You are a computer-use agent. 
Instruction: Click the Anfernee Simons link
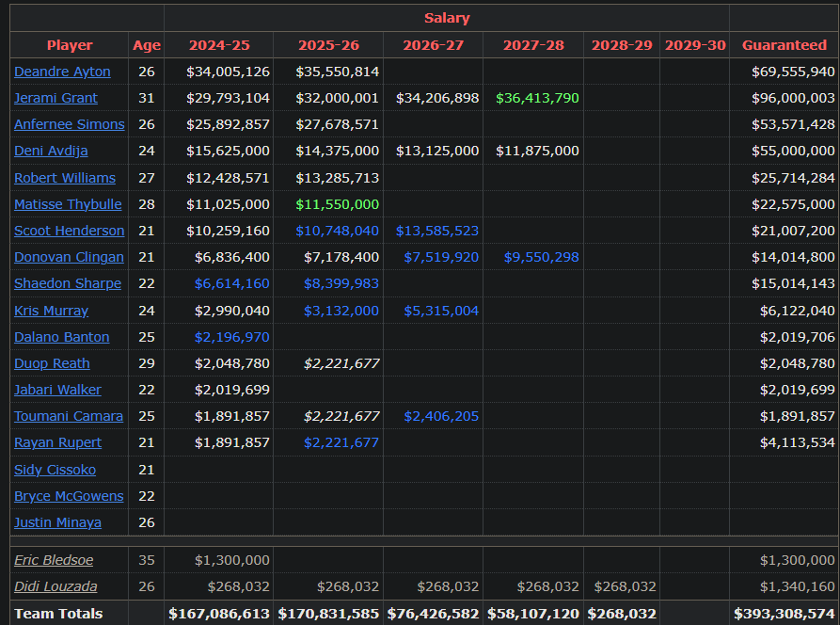coord(69,124)
